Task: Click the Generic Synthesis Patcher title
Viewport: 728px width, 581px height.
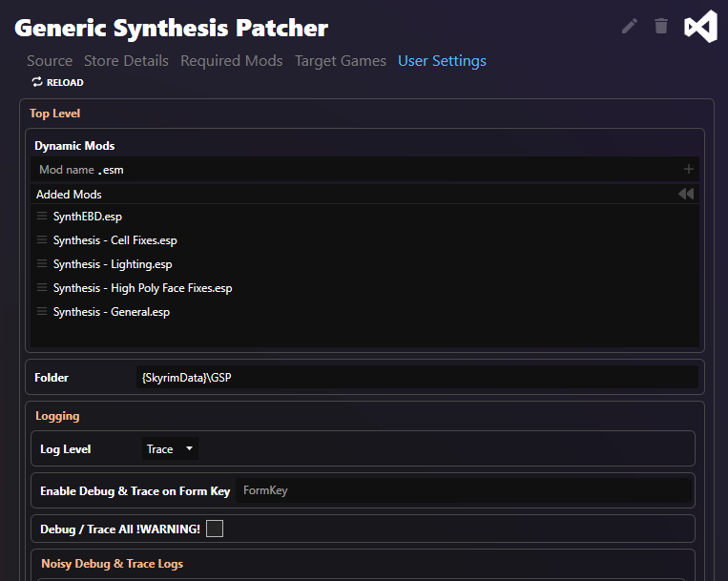Action: (172, 29)
